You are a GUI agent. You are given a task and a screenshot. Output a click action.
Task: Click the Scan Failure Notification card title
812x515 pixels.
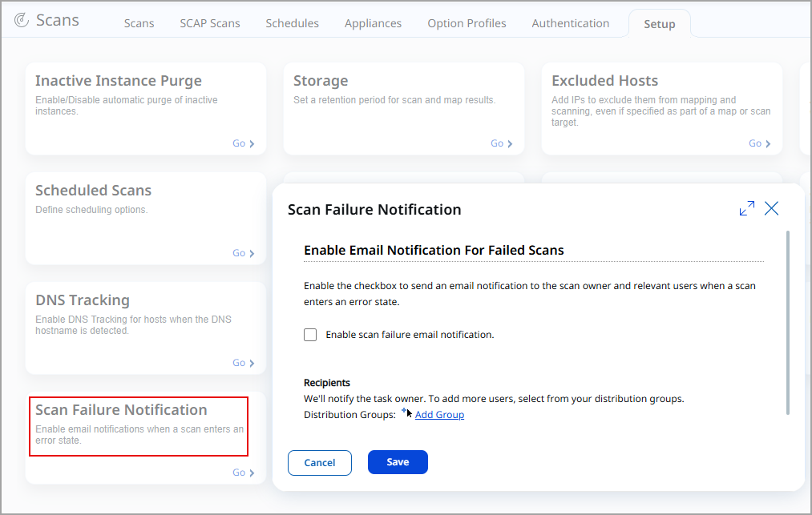point(121,410)
